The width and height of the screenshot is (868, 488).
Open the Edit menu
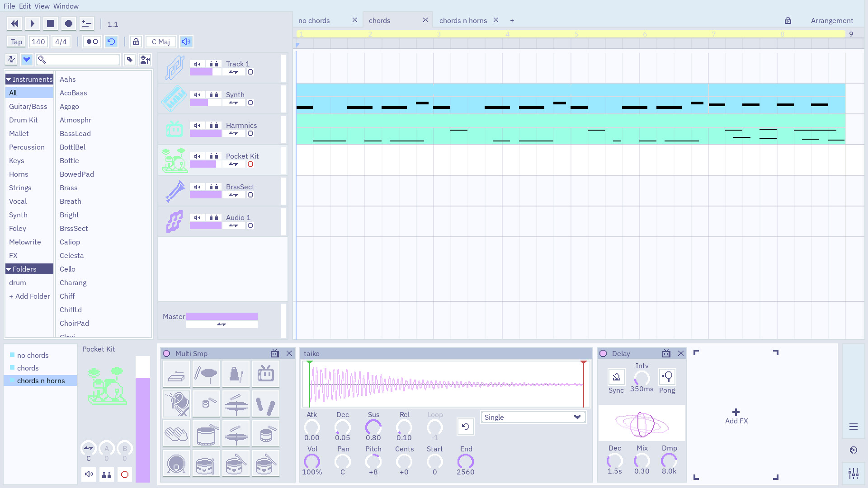(x=25, y=6)
